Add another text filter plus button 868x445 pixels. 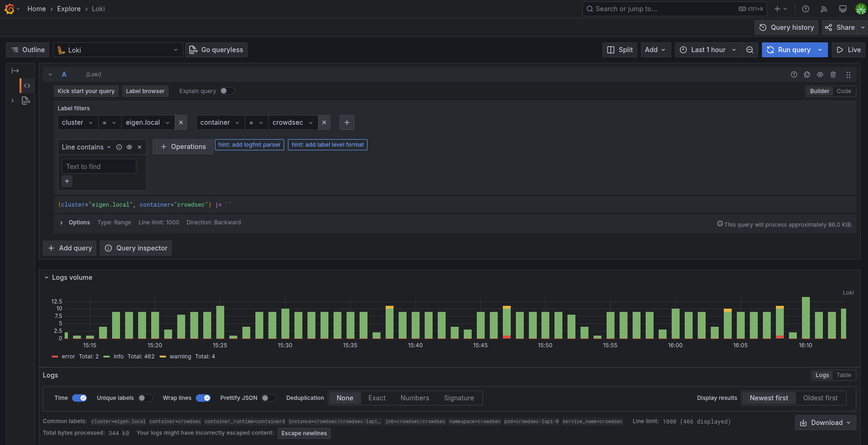67,181
